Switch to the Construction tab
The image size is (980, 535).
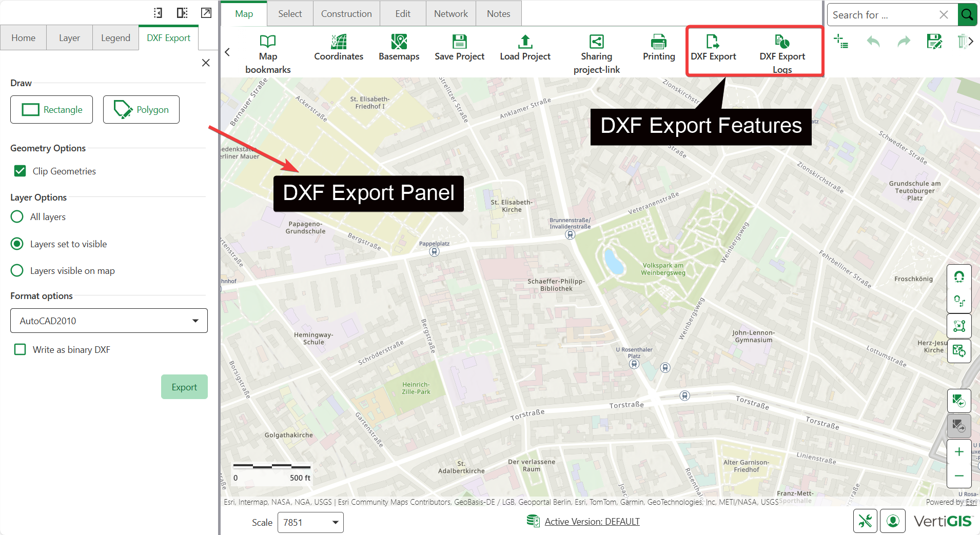point(346,14)
